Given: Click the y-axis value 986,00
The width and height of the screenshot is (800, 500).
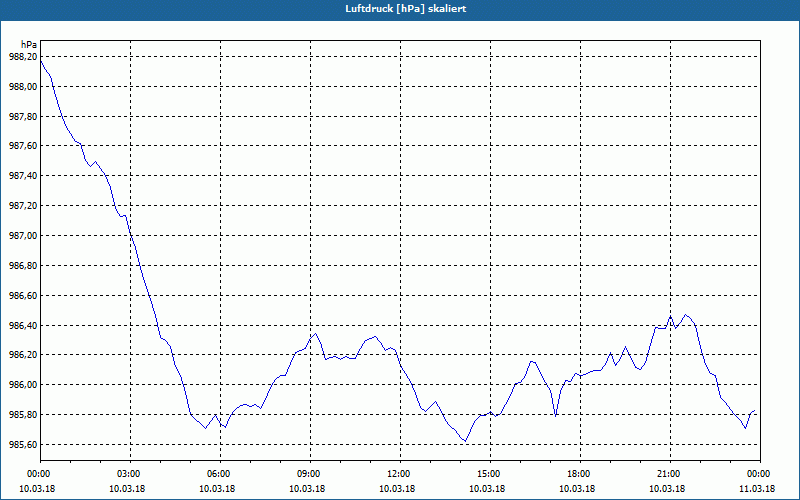Looking at the screenshot, I should [23, 385].
